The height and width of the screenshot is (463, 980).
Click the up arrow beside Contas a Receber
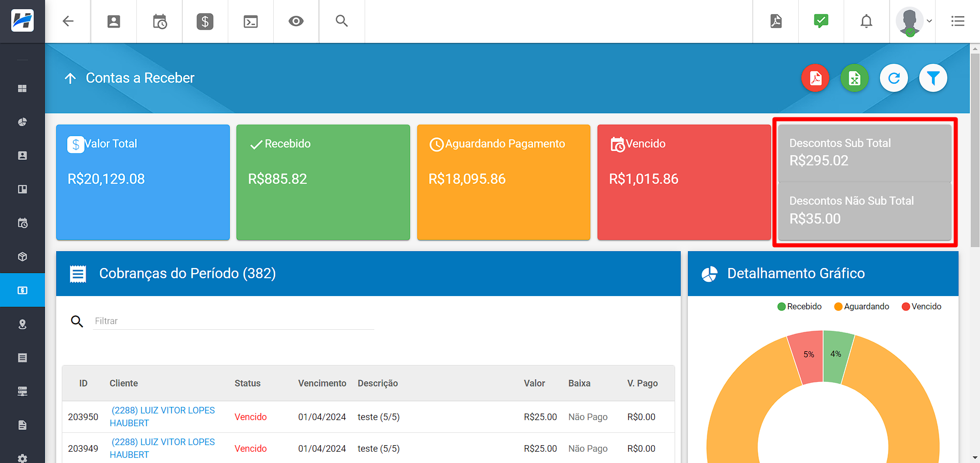[70, 78]
